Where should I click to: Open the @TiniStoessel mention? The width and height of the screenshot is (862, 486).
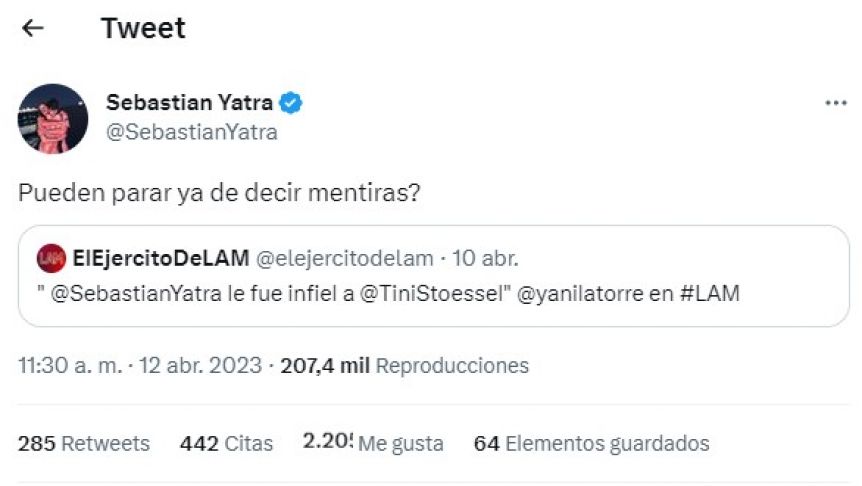pyautogui.click(x=432, y=294)
